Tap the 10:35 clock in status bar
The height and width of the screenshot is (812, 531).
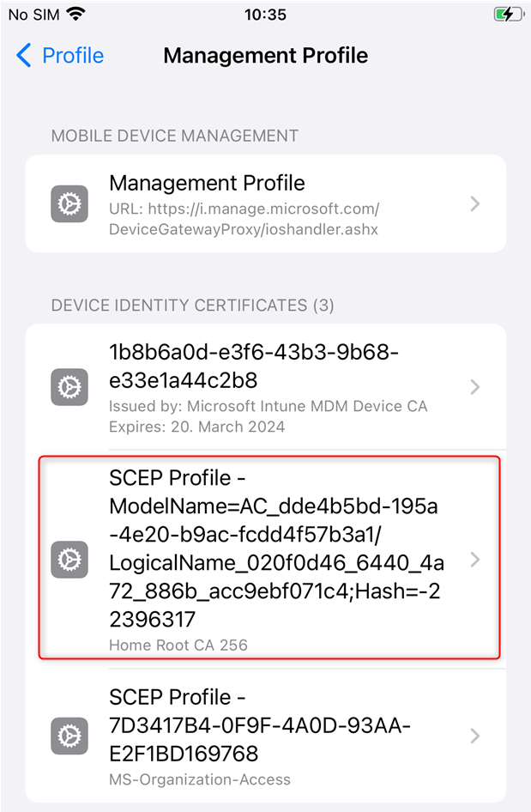coord(266,15)
